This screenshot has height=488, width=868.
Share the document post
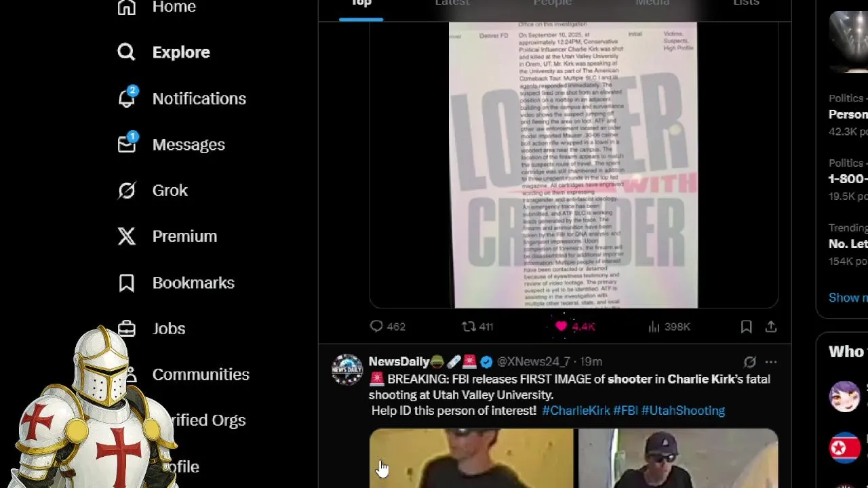[x=771, y=327]
